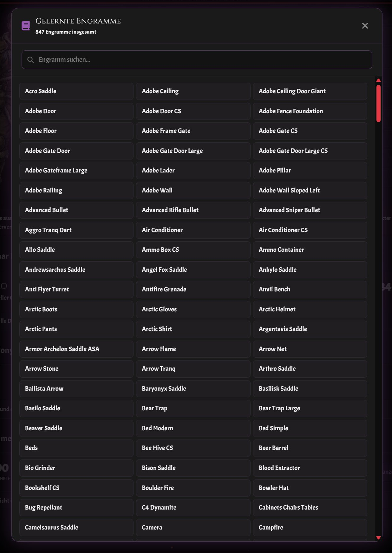Select Adobe Gate Door Large CS
The height and width of the screenshot is (553, 392).
click(x=310, y=151)
